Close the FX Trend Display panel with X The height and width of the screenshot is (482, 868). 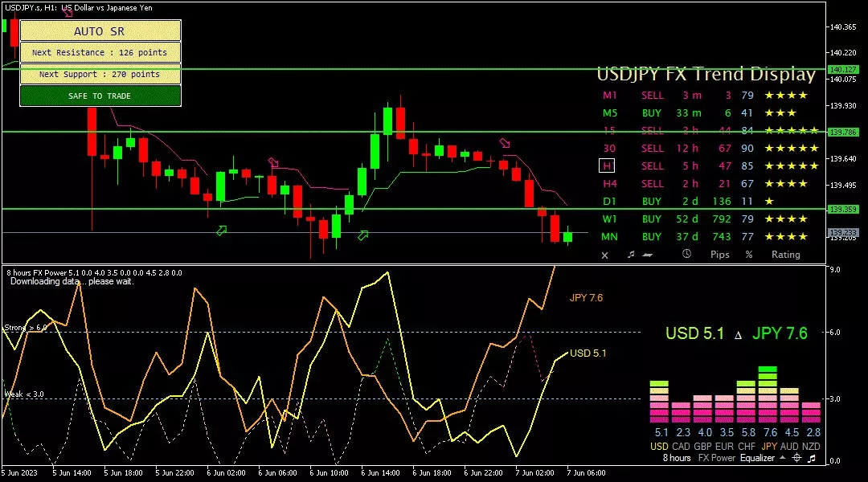604,255
